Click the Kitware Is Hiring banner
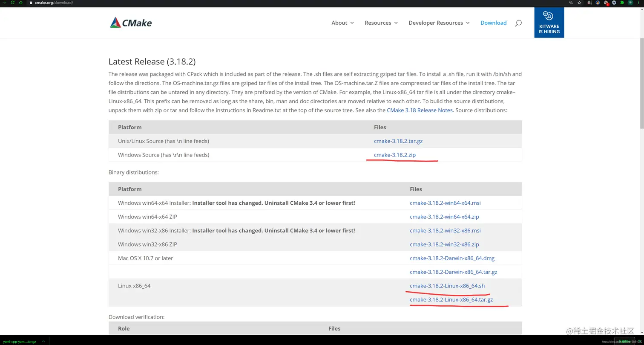The width and height of the screenshot is (644, 345). (x=549, y=23)
